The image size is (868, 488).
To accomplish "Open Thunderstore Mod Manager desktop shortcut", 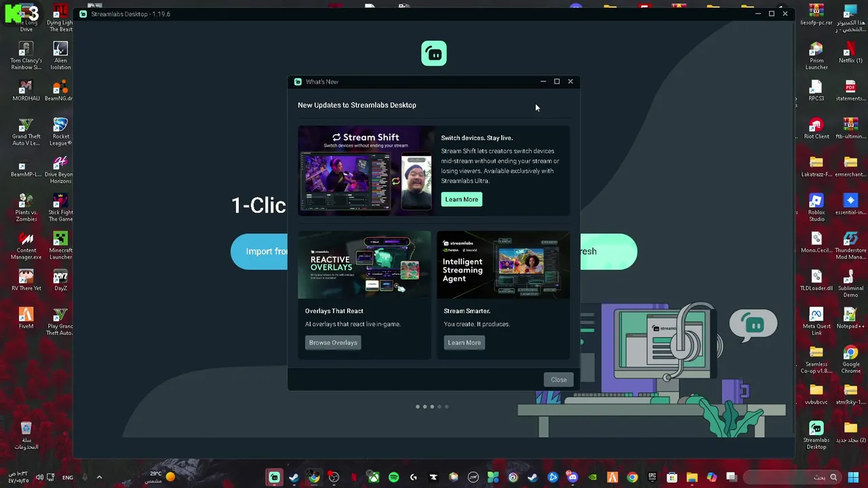I will (x=850, y=246).
